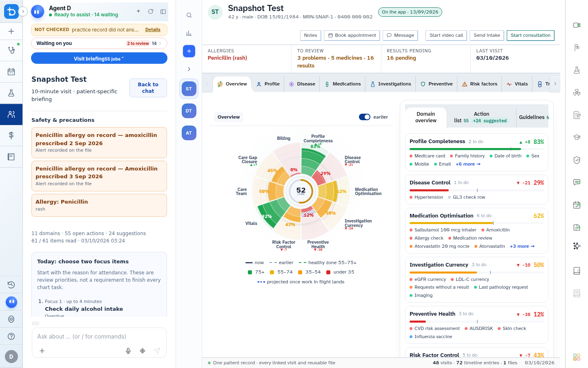Click the video camera icon on right rail
This screenshot has width=588, height=368.
click(x=577, y=25)
